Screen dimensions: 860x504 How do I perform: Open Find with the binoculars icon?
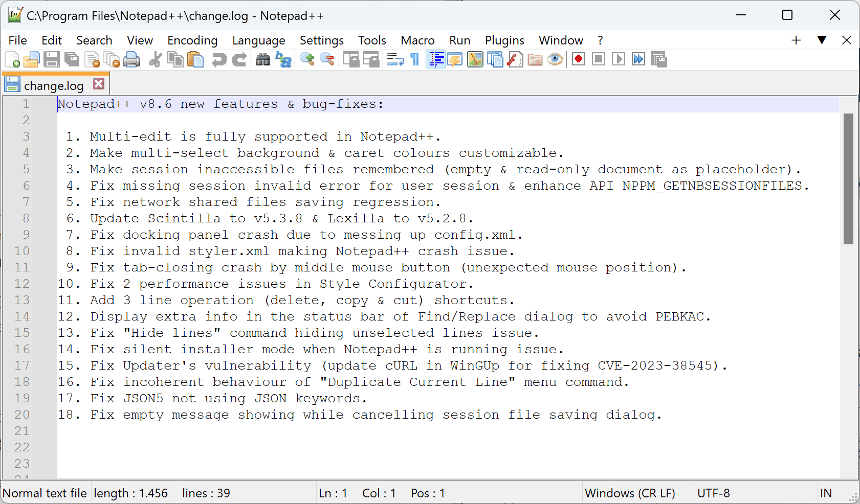[262, 60]
